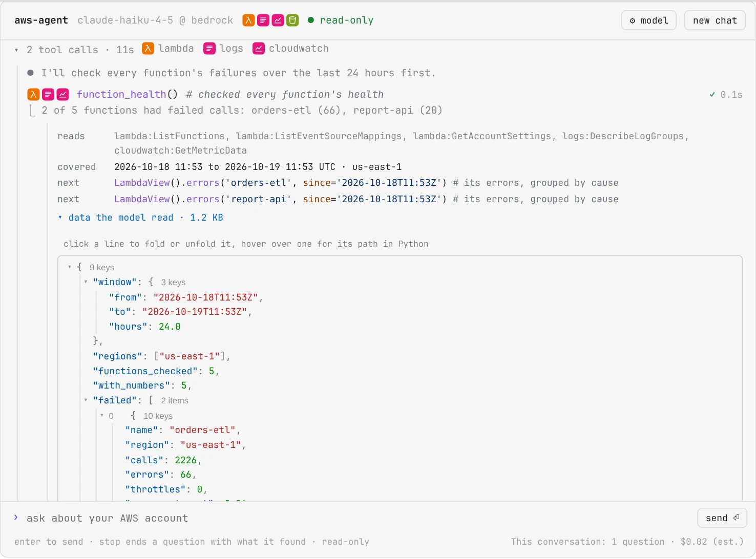Click the green S3 bucket icon in the header

pyautogui.click(x=292, y=20)
